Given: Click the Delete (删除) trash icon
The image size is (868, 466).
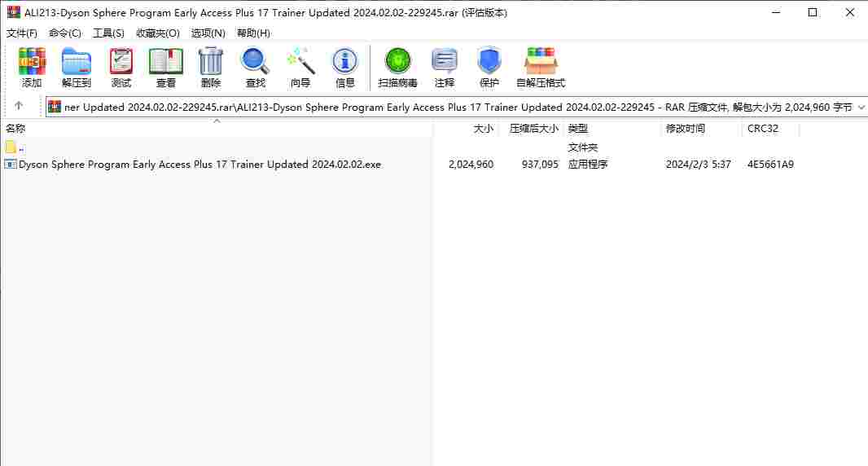Looking at the screenshot, I should 211,68.
